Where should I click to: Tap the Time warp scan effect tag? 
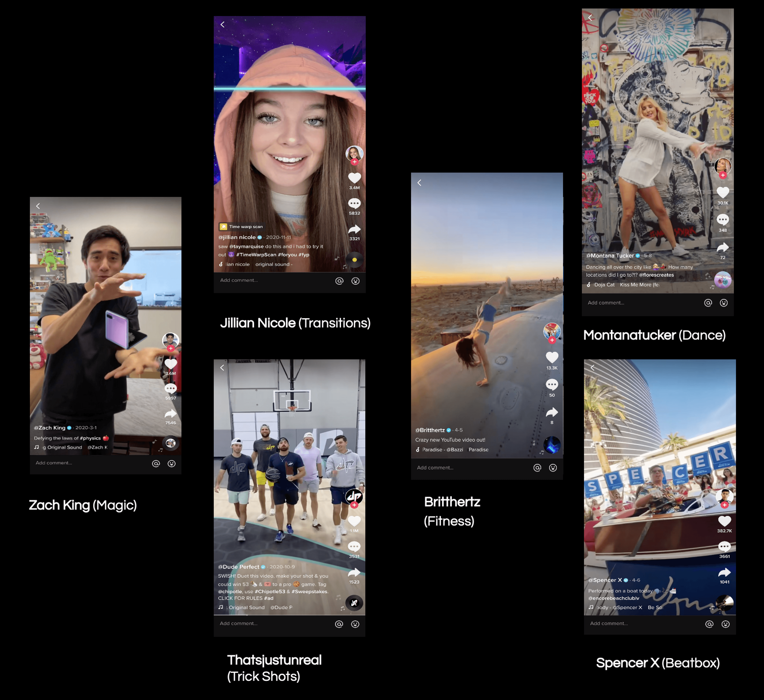coord(241,227)
